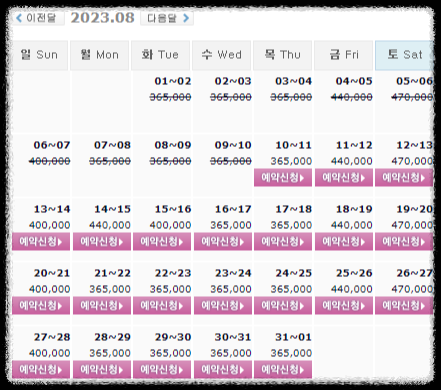Reserve the 12~13 night

point(404,177)
